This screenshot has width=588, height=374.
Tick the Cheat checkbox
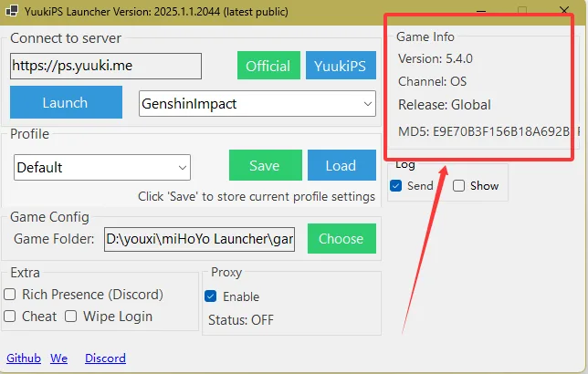click(x=10, y=317)
